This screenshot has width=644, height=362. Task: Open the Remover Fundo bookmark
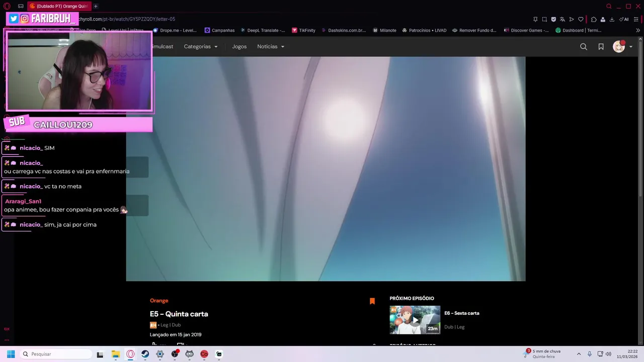[474, 30]
